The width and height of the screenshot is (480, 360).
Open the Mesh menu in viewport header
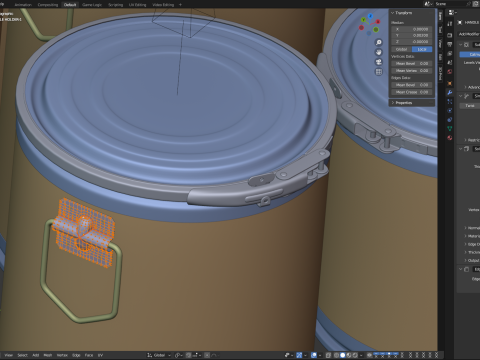click(48, 355)
